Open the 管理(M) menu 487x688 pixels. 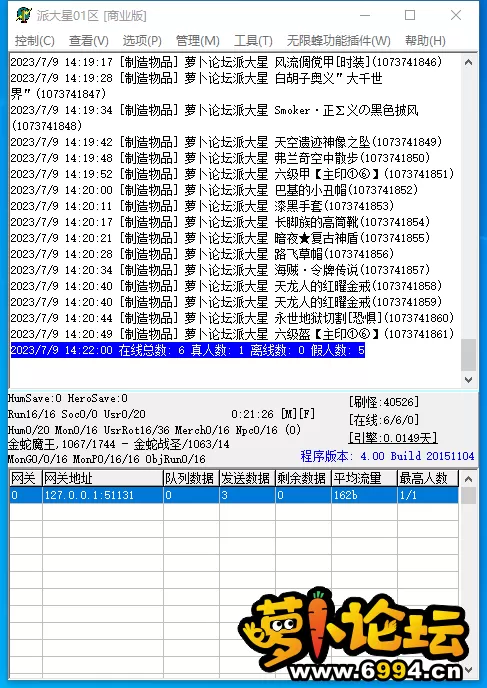coord(197,41)
